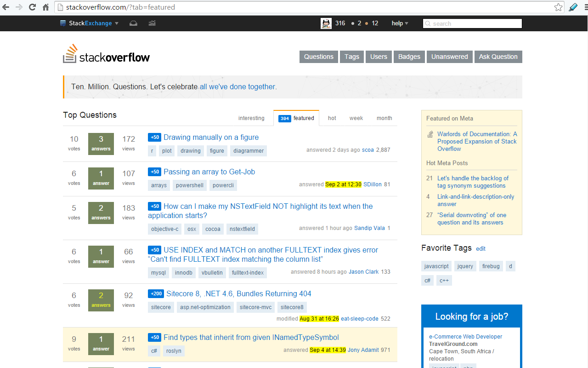
Task: Edit Favorite Tags via the edit link
Action: pos(481,249)
